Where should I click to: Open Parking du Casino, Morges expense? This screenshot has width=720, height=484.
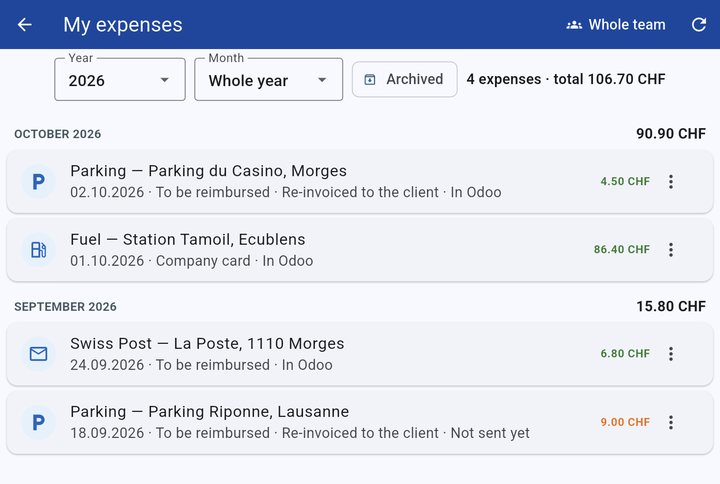tap(360, 182)
